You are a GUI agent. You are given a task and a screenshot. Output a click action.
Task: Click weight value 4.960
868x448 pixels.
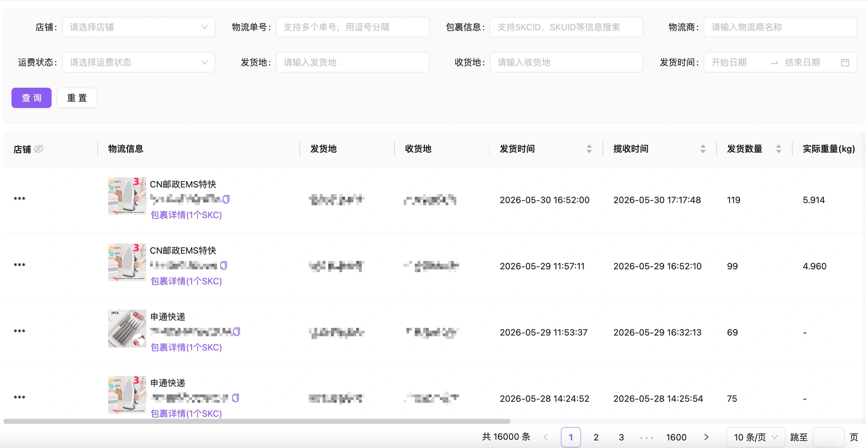pos(815,266)
